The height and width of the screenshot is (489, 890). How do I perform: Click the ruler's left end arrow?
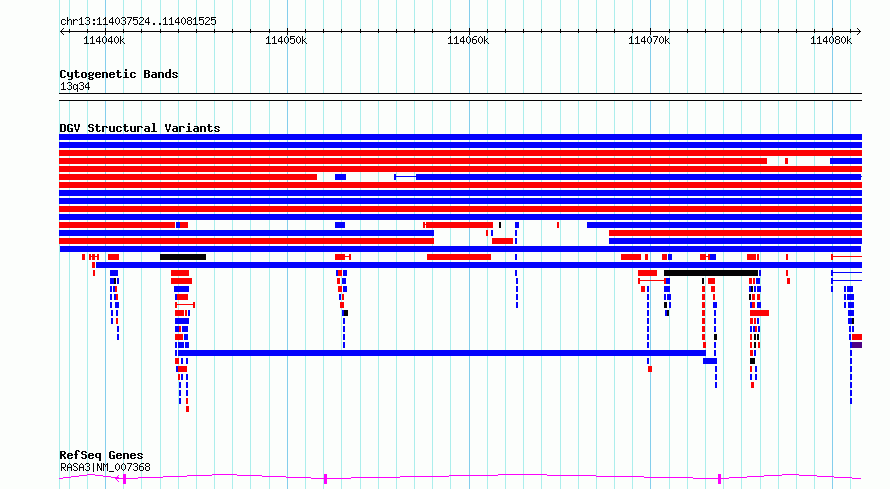(62, 32)
